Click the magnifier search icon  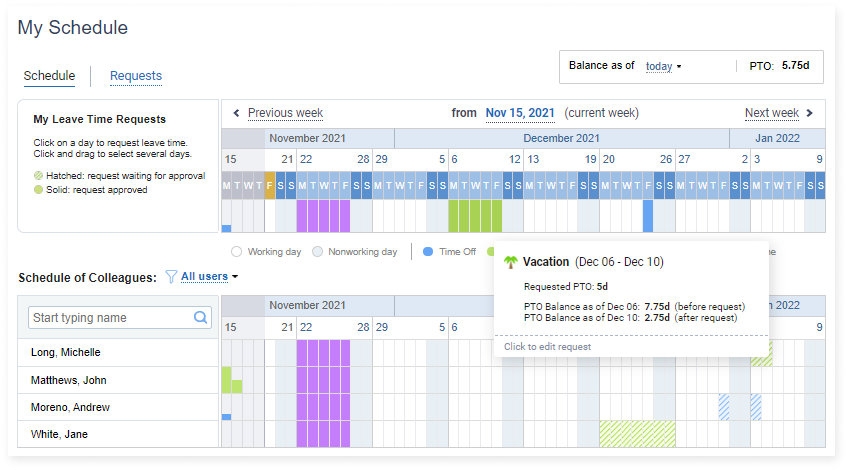click(x=200, y=318)
